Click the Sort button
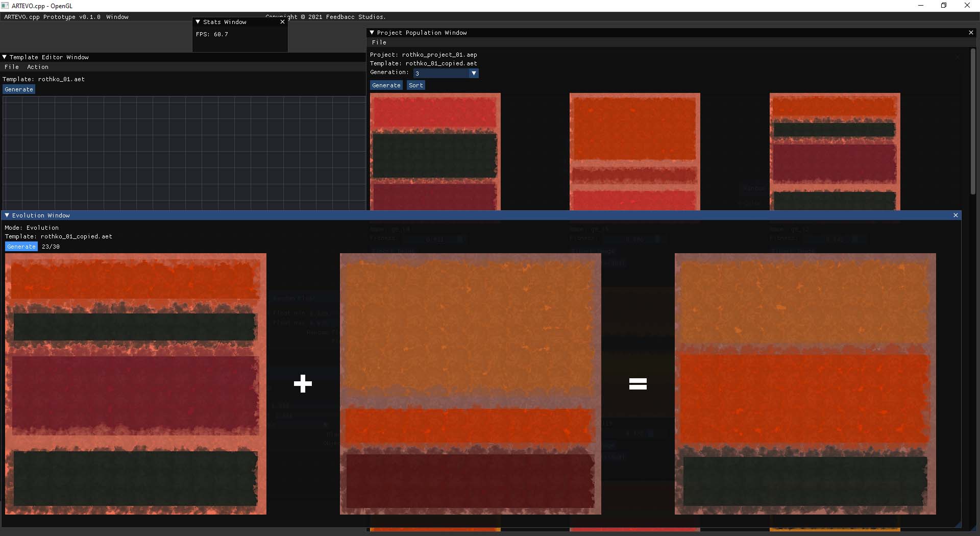980x536 pixels. coord(416,85)
